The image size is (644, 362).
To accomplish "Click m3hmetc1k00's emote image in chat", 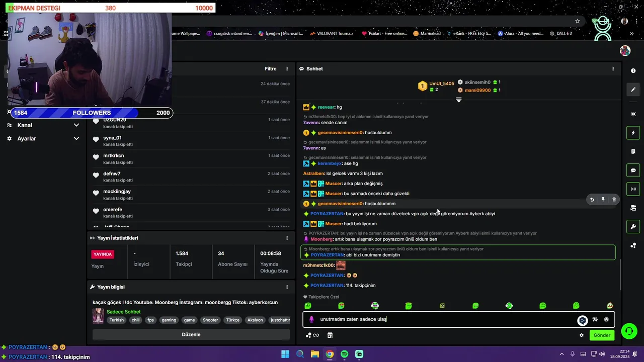I will click(341, 265).
